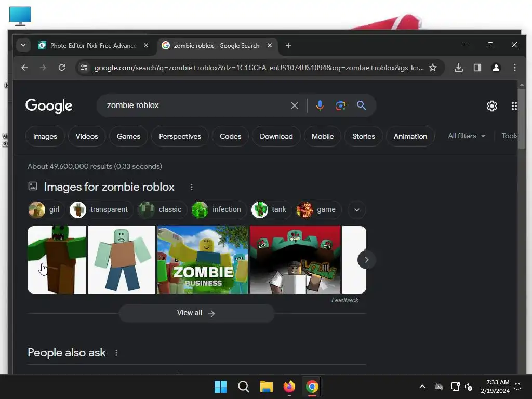
Task: Filter images by classic chip
Action: click(x=161, y=210)
